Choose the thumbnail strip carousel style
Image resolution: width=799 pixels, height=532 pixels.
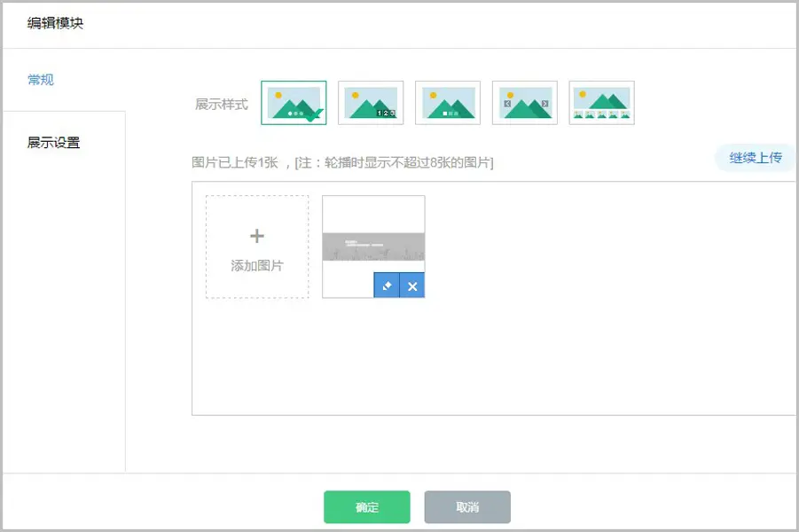(x=601, y=103)
